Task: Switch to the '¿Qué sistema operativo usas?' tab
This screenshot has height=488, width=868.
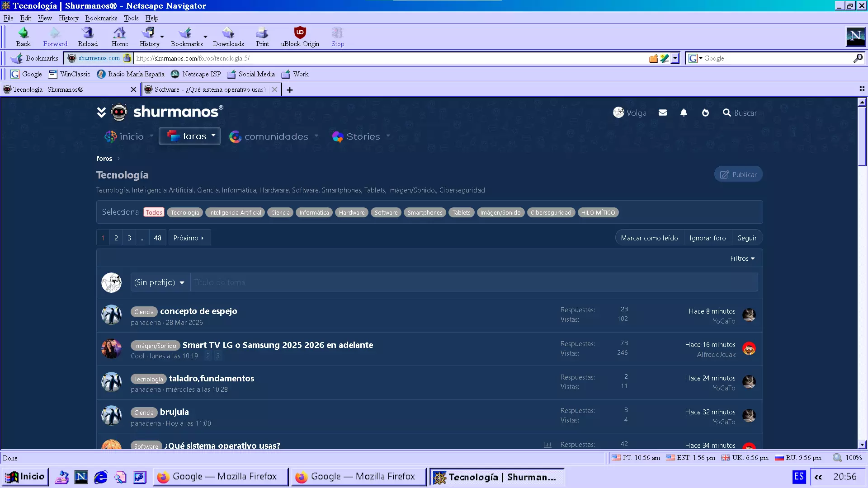Action: (210, 89)
